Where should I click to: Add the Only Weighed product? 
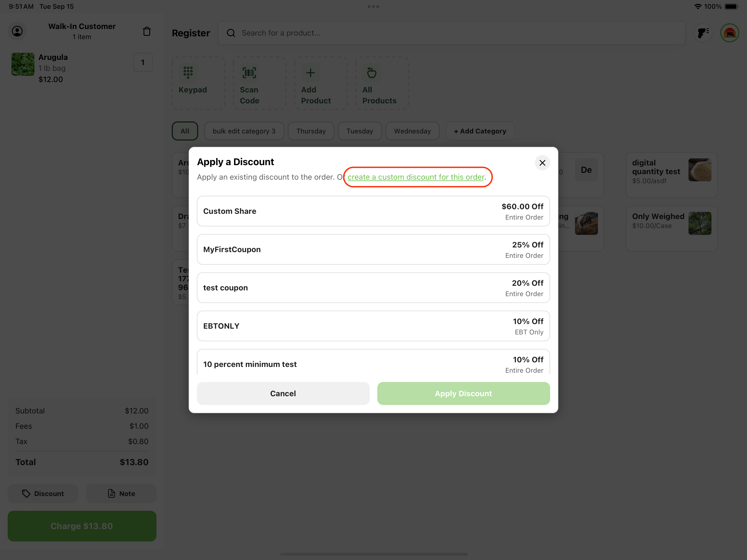pos(671,229)
